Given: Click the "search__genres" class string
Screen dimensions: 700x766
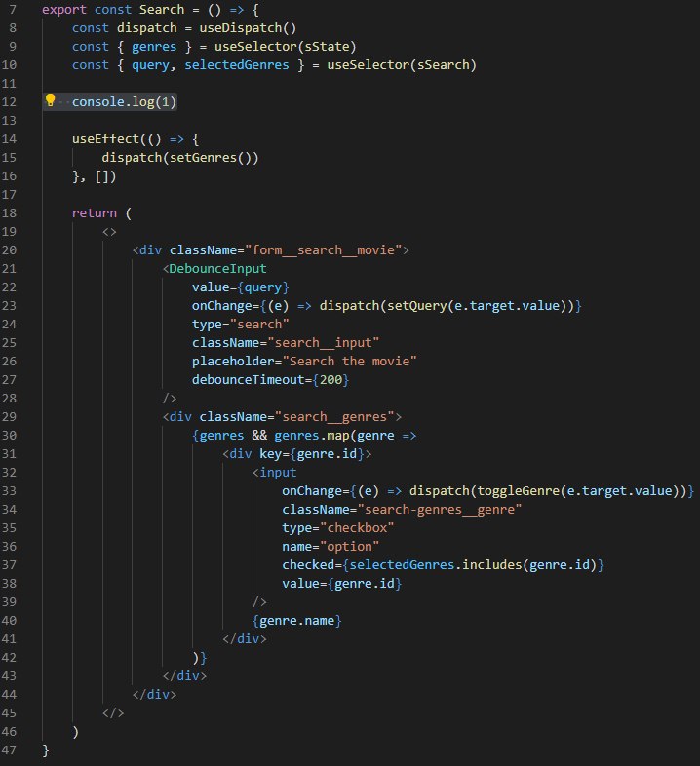Looking at the screenshot, I should tap(333, 417).
